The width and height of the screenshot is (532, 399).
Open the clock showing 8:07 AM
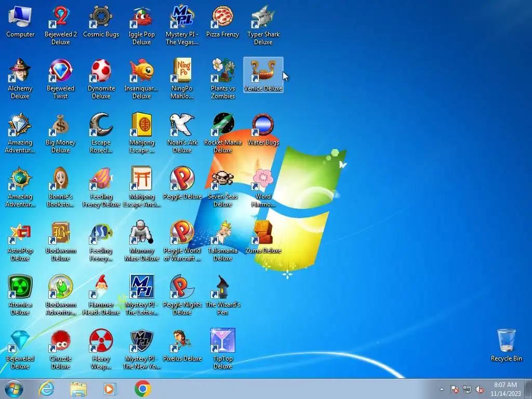tap(505, 389)
